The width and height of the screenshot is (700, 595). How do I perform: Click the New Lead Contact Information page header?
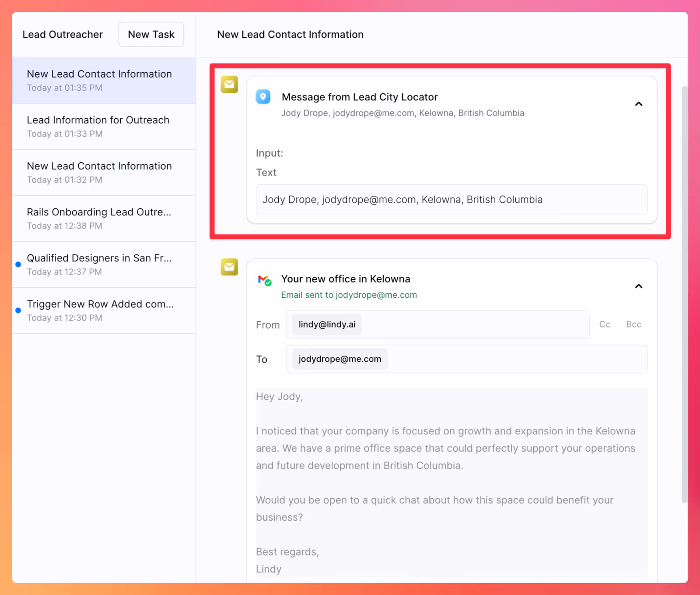point(290,34)
